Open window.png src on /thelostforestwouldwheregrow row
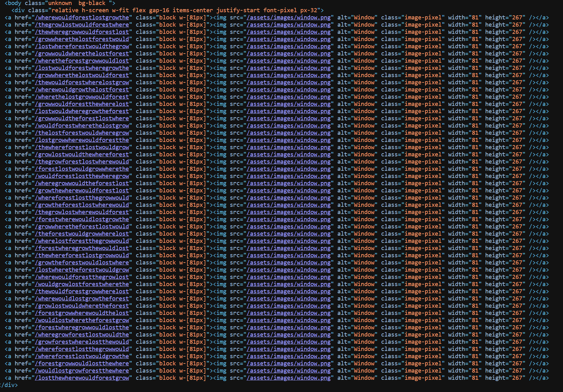 [289, 133]
